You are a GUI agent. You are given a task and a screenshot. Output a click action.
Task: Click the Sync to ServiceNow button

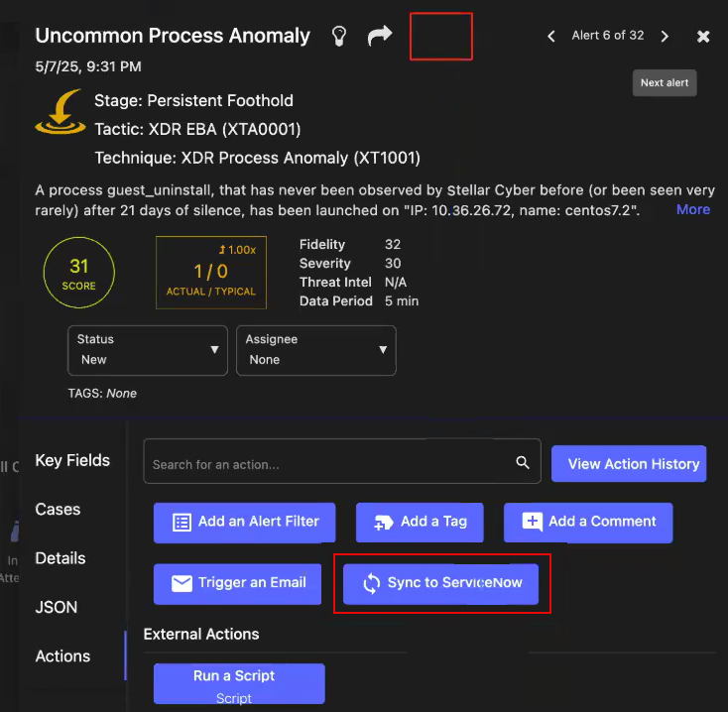pyautogui.click(x=440, y=583)
